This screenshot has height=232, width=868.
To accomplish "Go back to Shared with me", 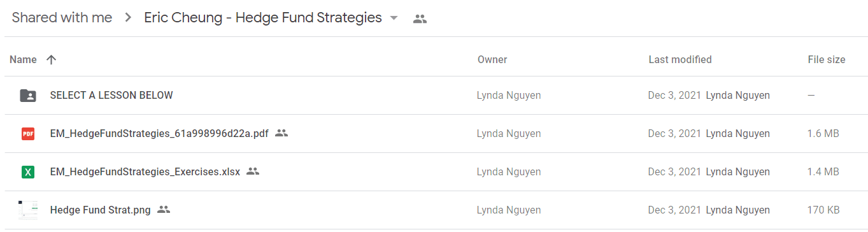I will pos(62,18).
